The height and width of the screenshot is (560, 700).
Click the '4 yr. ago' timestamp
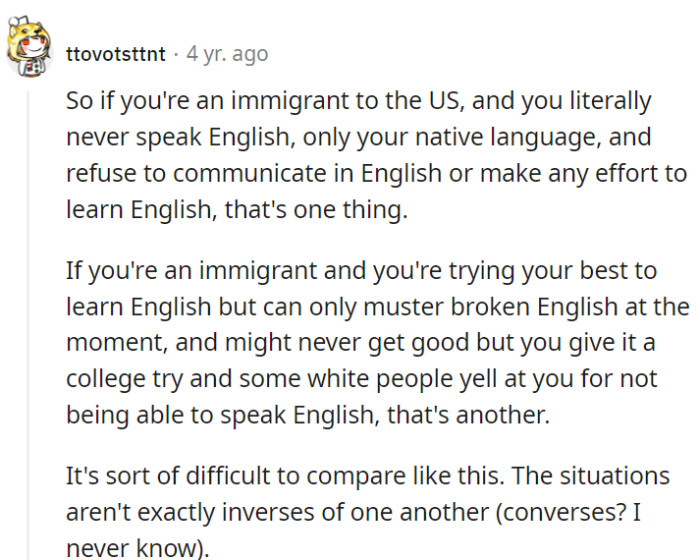pos(227,54)
